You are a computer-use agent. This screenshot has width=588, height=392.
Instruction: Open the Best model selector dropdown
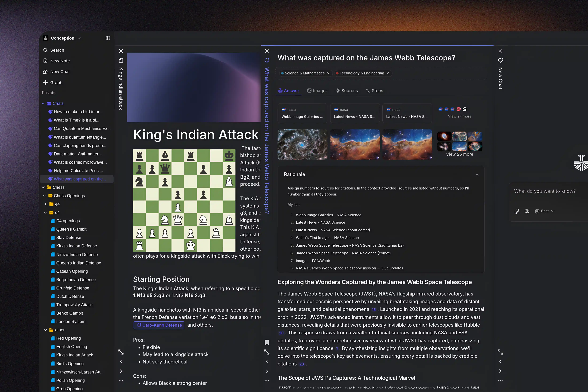[544, 211]
